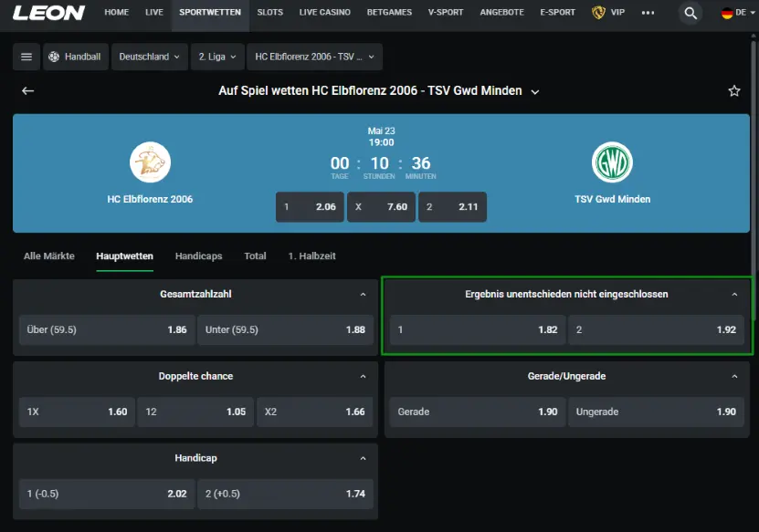Screen dimensions: 759x532
Task: Collapse Ergebnis unentschieden nicht eingeschlossen market
Action: 734,294
